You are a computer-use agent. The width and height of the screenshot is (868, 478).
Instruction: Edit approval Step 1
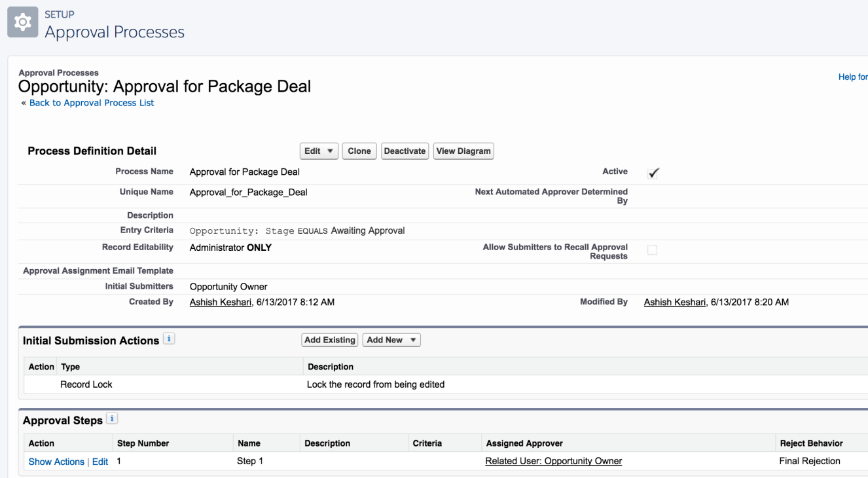point(100,462)
